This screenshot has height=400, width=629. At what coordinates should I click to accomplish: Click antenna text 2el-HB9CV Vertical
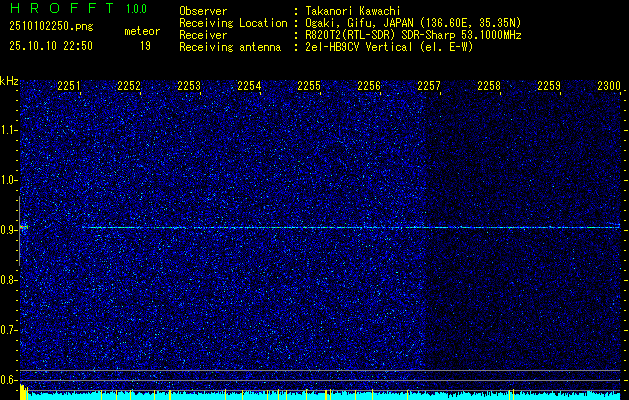click(359, 47)
